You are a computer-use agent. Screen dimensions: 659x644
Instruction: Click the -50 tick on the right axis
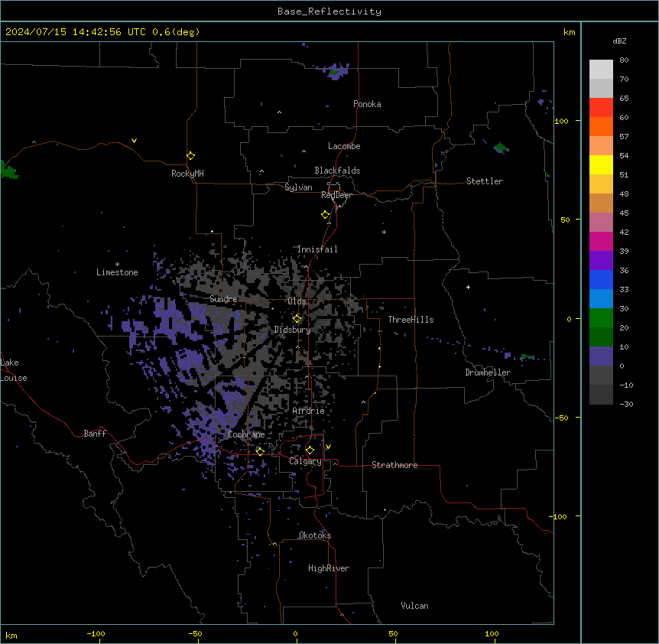click(561, 418)
